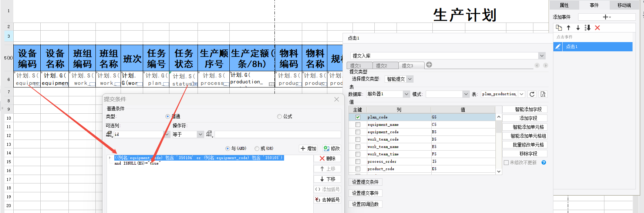Switch to the 属性 panel tab

coord(564,5)
